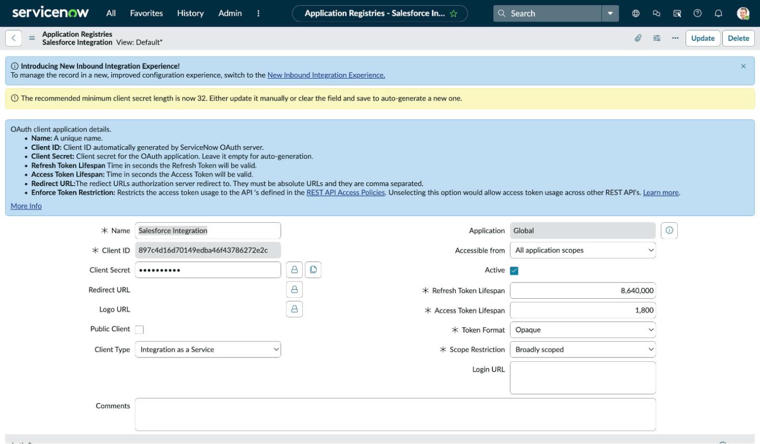The image size is (760, 444).
Task: Click the 'OAuth client application details.' text
Action: (x=61, y=129)
